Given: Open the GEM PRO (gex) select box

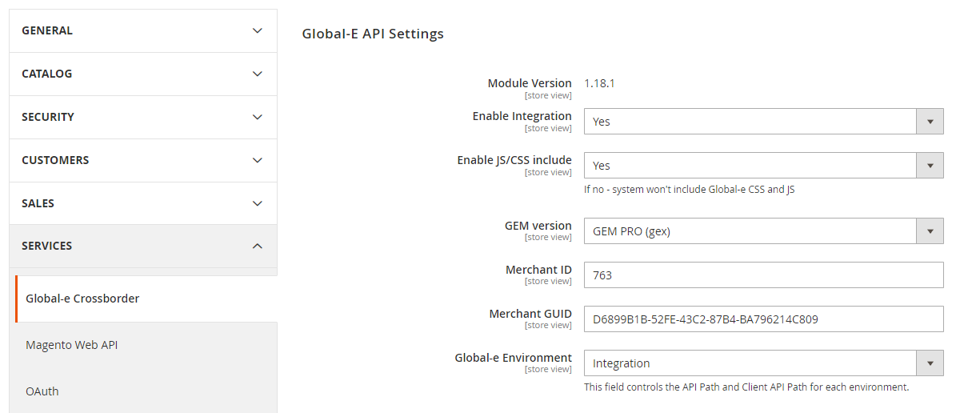Looking at the screenshot, I should pos(763,231).
